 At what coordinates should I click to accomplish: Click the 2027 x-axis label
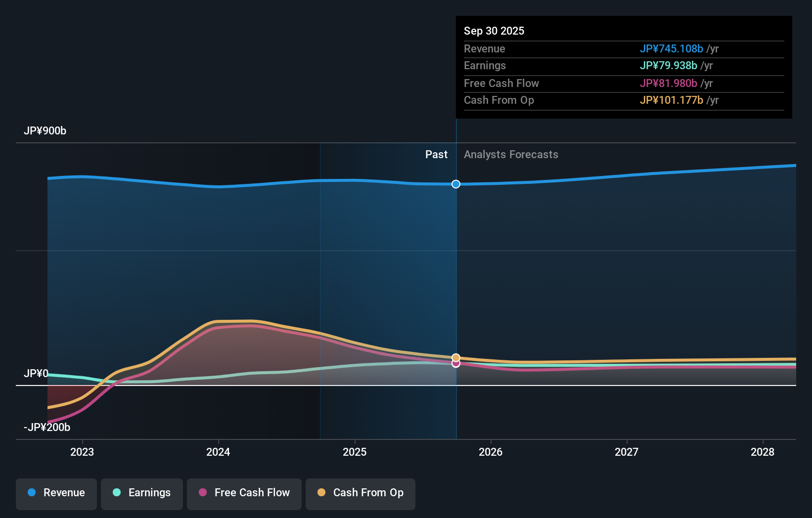(627, 452)
